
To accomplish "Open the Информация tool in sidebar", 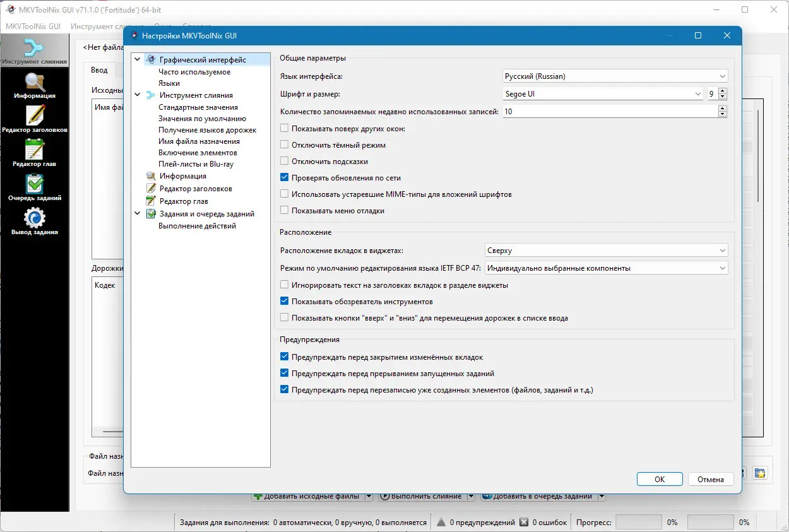I will 34,86.
